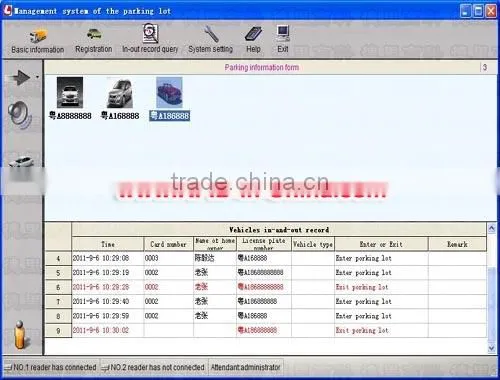Click scrollbar up arrow of records table

(x=491, y=228)
